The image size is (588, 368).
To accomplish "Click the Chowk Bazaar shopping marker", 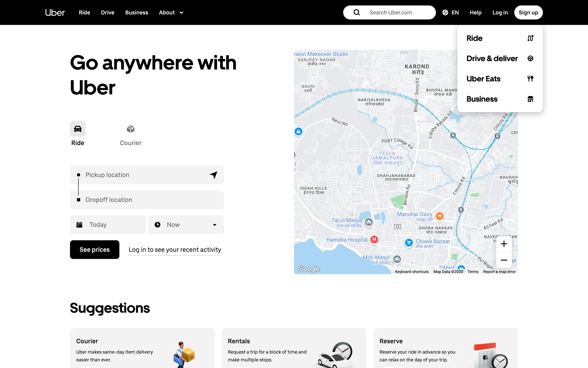I will pyautogui.click(x=409, y=243).
